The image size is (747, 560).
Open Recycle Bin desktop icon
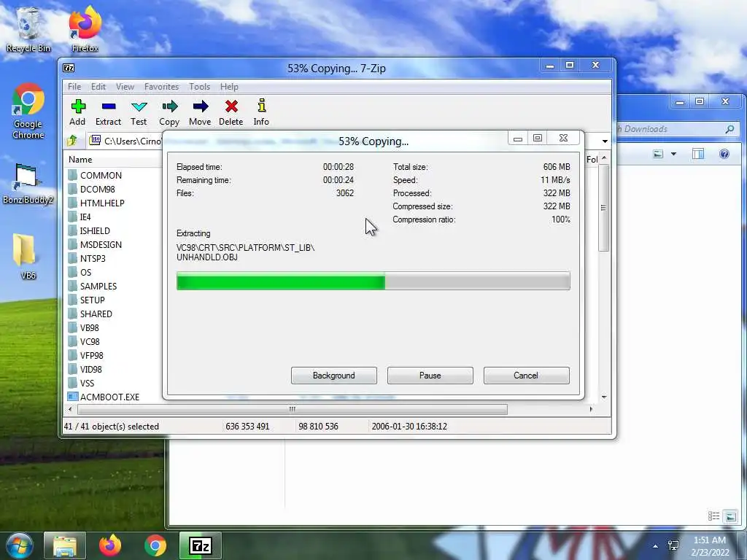pyautogui.click(x=28, y=28)
